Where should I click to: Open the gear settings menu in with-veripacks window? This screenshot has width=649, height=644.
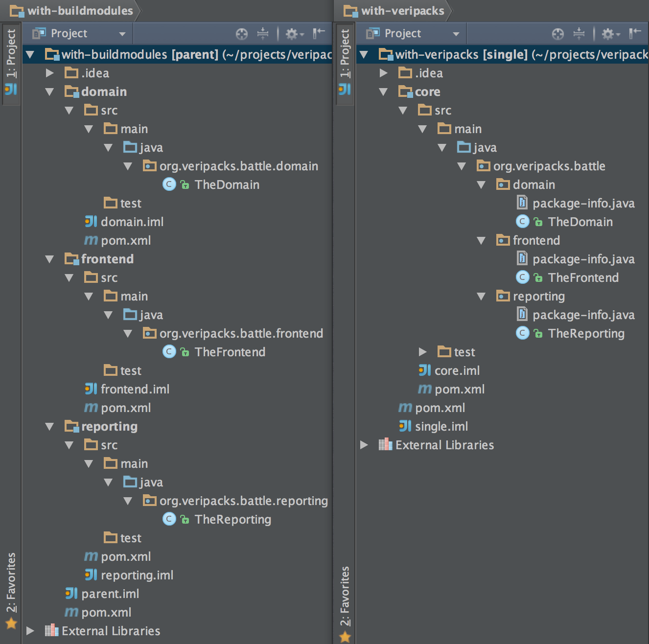tap(611, 33)
